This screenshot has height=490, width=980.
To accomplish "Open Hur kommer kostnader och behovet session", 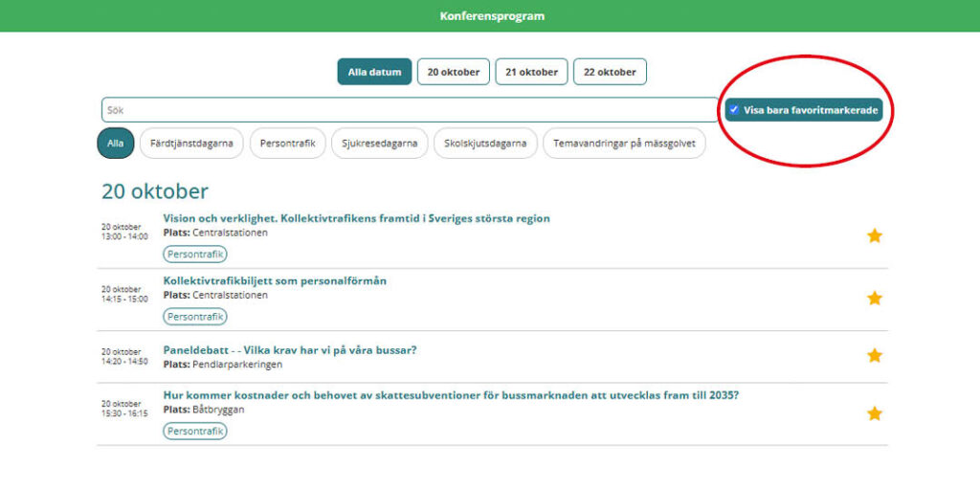I will point(452,395).
